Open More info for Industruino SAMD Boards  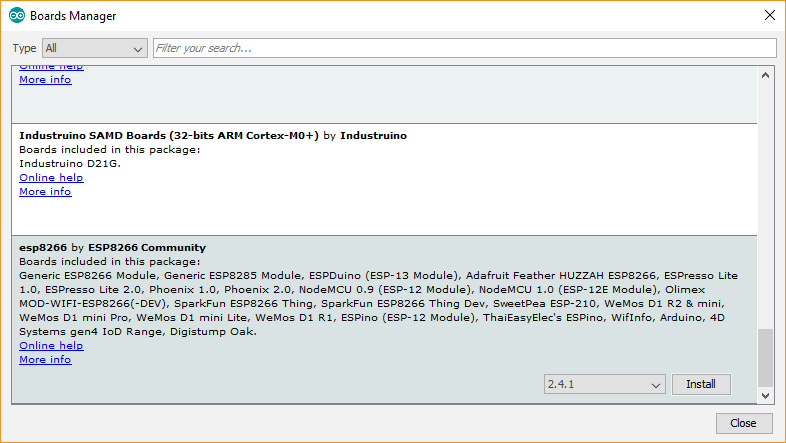pyautogui.click(x=45, y=191)
